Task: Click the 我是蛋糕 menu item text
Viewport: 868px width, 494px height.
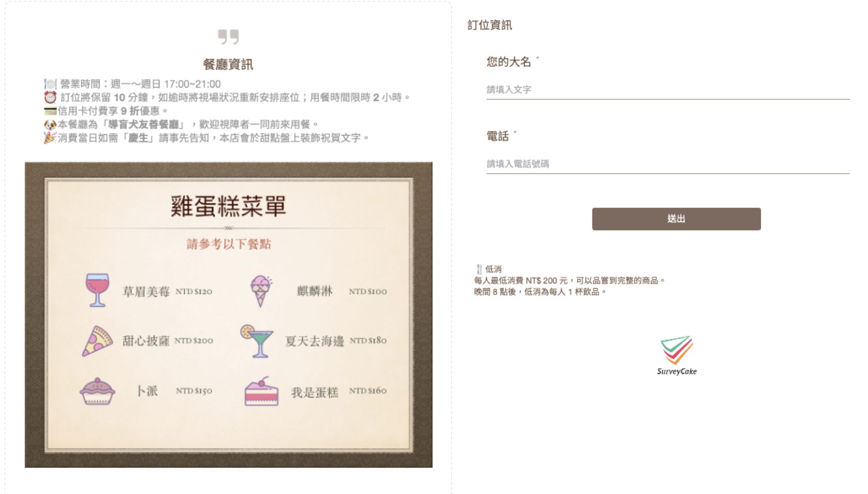Action: (x=315, y=392)
